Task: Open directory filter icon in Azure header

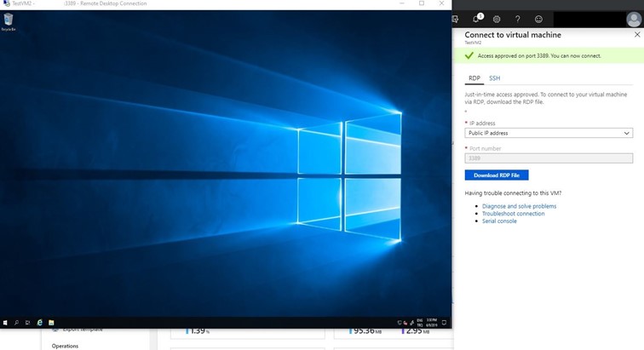Action: 455,19
